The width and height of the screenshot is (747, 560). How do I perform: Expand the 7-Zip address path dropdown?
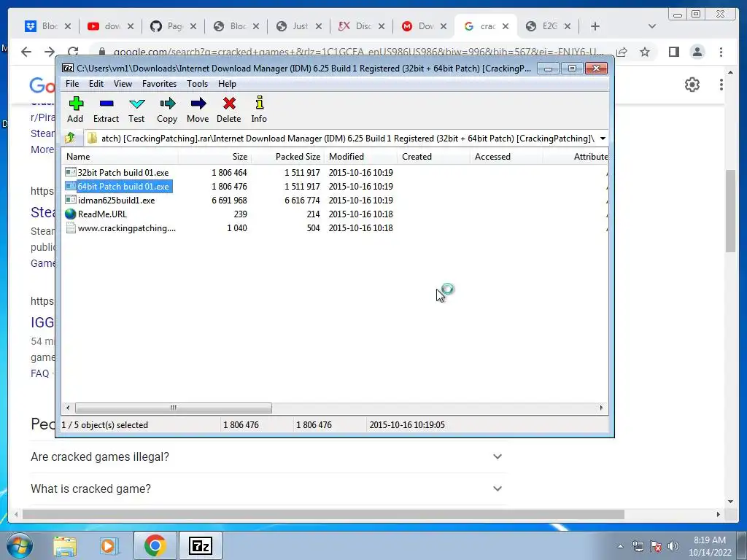[x=603, y=139]
